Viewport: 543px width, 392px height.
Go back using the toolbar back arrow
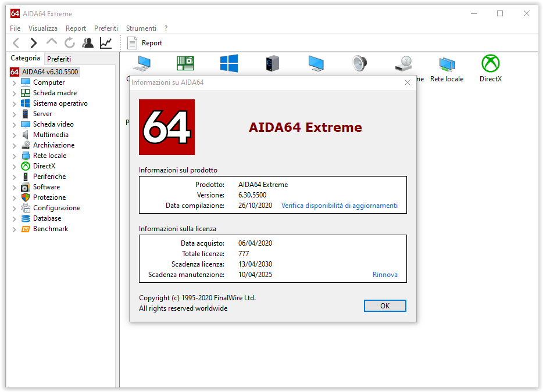pyautogui.click(x=16, y=43)
